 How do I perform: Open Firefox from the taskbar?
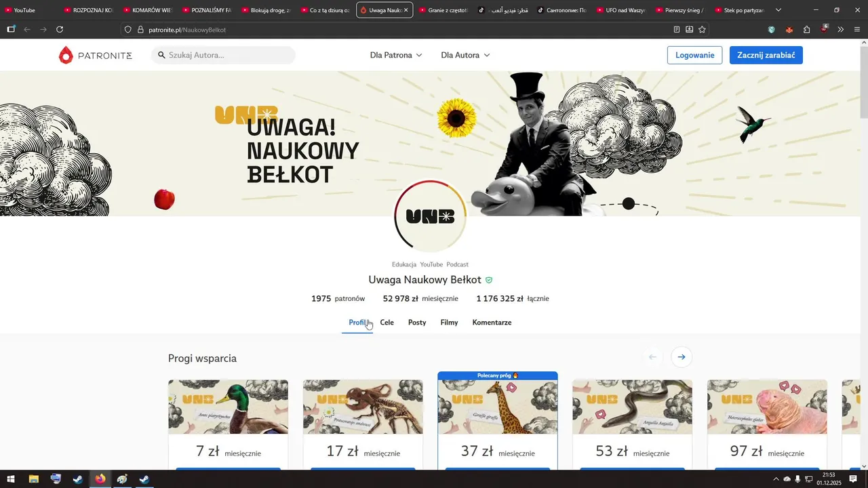tap(100, 479)
